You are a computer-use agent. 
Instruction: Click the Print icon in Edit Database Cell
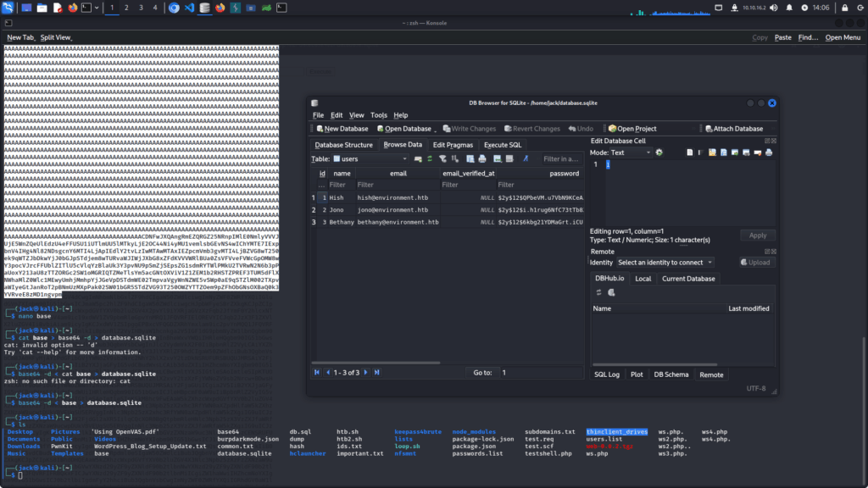click(x=769, y=152)
